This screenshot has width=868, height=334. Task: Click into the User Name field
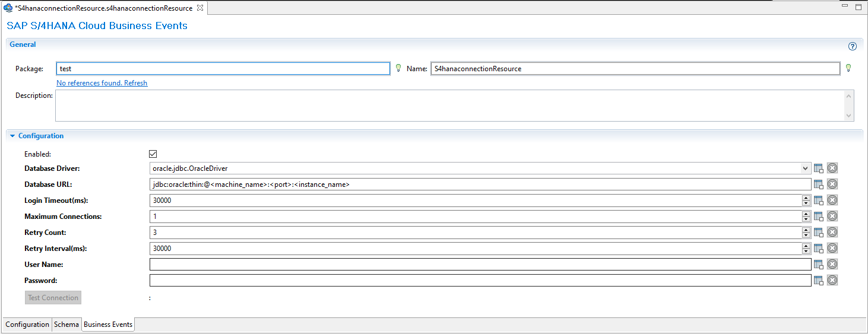coord(480,265)
